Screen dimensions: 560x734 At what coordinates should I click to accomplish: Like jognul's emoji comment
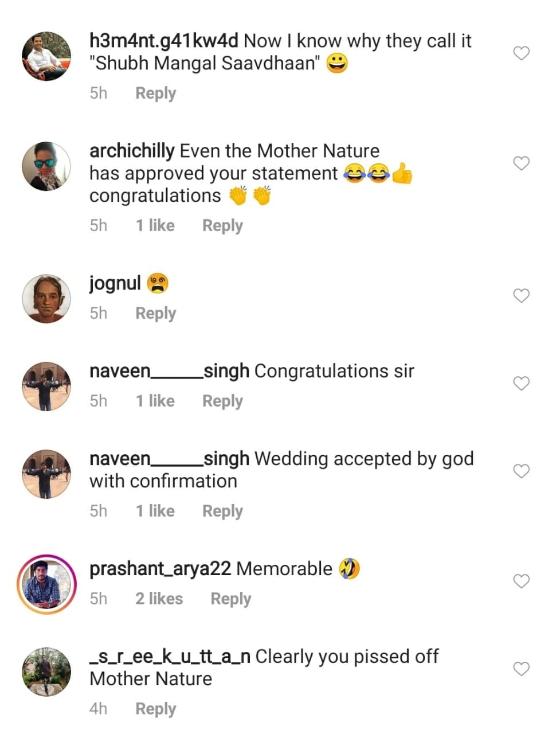pyautogui.click(x=521, y=296)
